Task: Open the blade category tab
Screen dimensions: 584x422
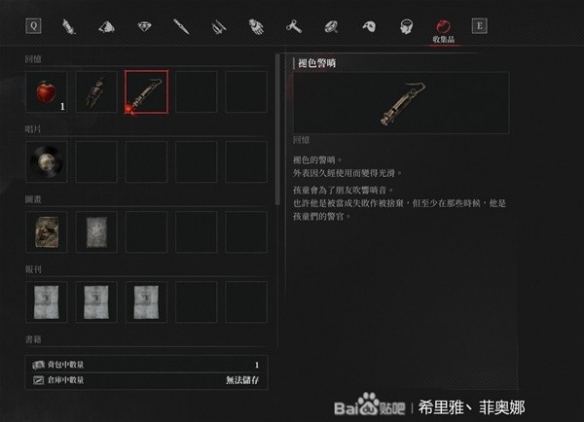Action: tap(181, 27)
